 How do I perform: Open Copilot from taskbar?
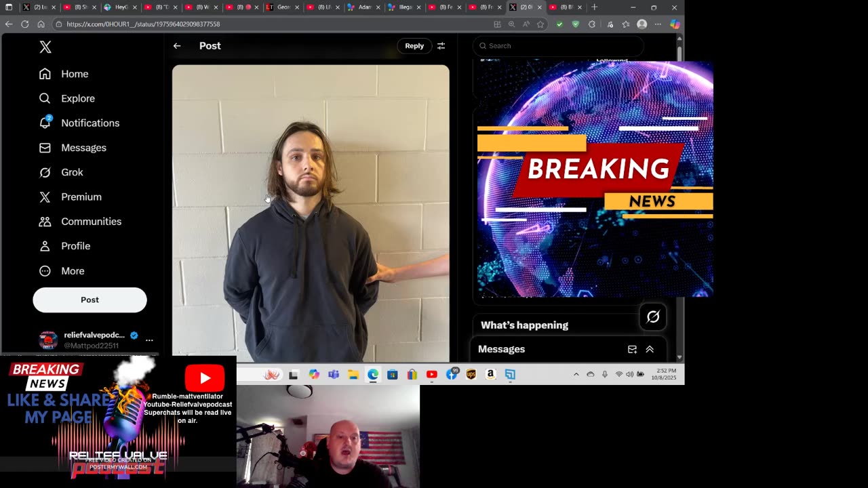point(314,374)
